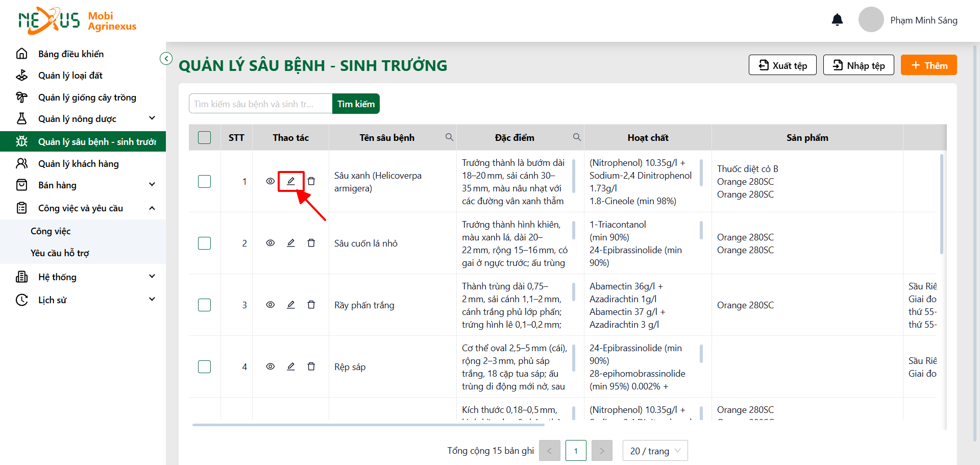The height and width of the screenshot is (465, 980).
Task: Edit the Rầy phấn trắng row
Action: pos(291,305)
